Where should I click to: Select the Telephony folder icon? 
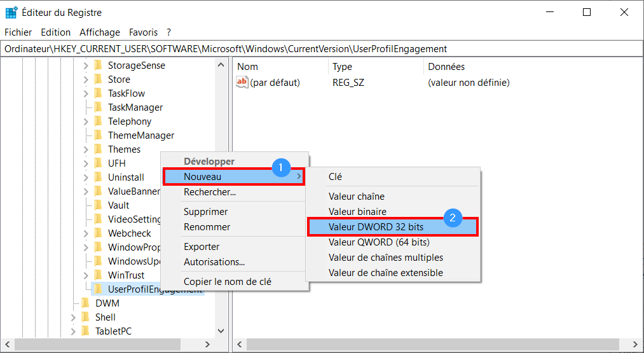[98, 121]
